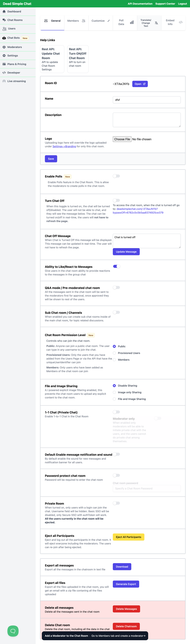Click the Translate/Change Text icon

pos(156,23)
